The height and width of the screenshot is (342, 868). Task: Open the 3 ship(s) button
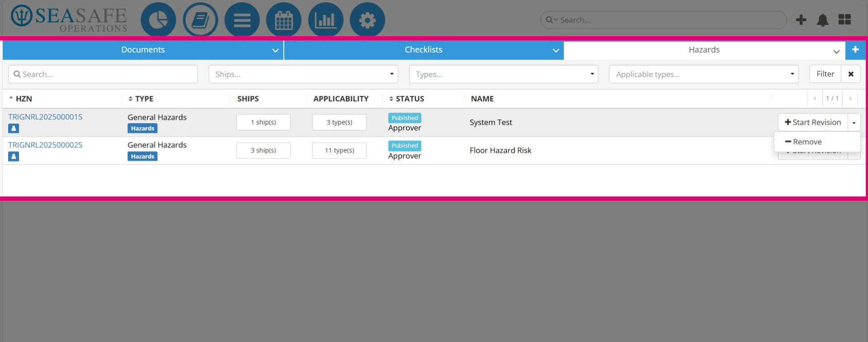tap(264, 151)
